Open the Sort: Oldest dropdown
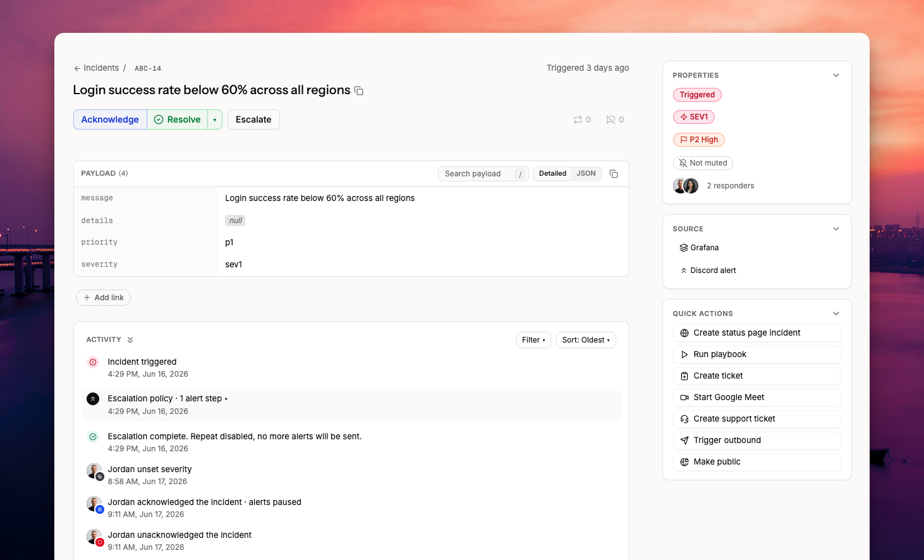 [x=586, y=340]
